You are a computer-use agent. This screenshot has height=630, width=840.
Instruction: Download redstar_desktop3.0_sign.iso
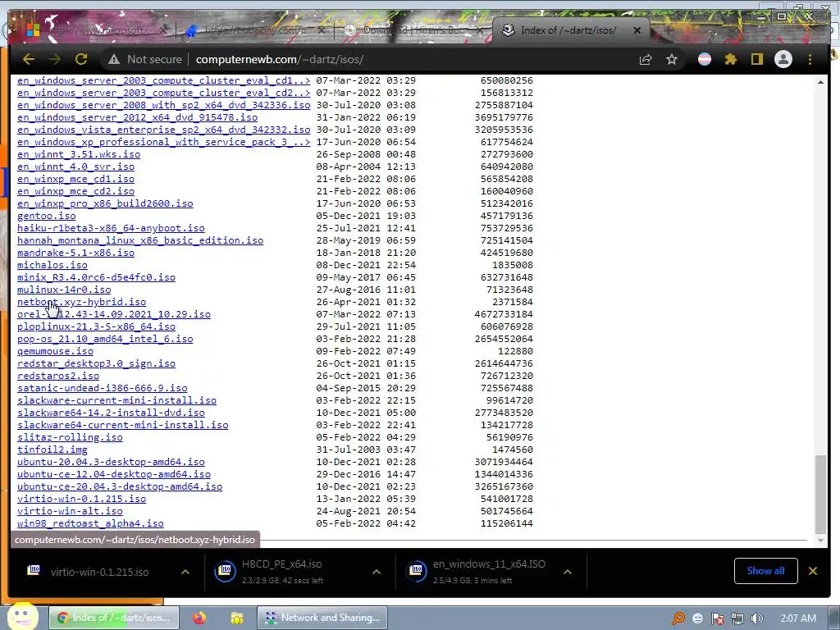pyautogui.click(x=96, y=363)
